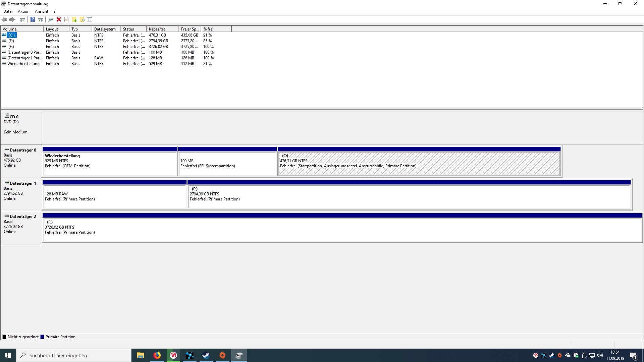Open the Ansicht menu
Image resolution: width=644 pixels, height=362 pixels.
(42, 11)
